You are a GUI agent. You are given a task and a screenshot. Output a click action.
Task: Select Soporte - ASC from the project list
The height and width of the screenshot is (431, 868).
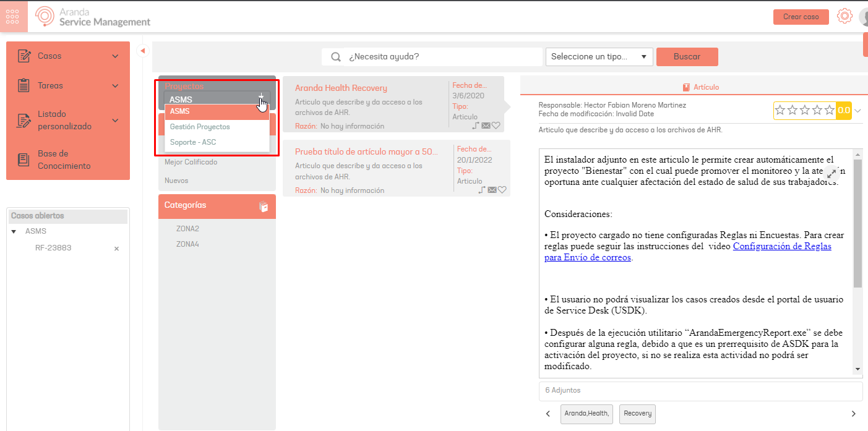tap(217, 142)
